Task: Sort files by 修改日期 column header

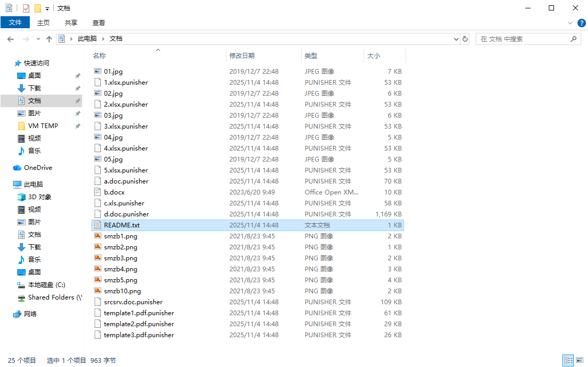Action: coord(242,55)
